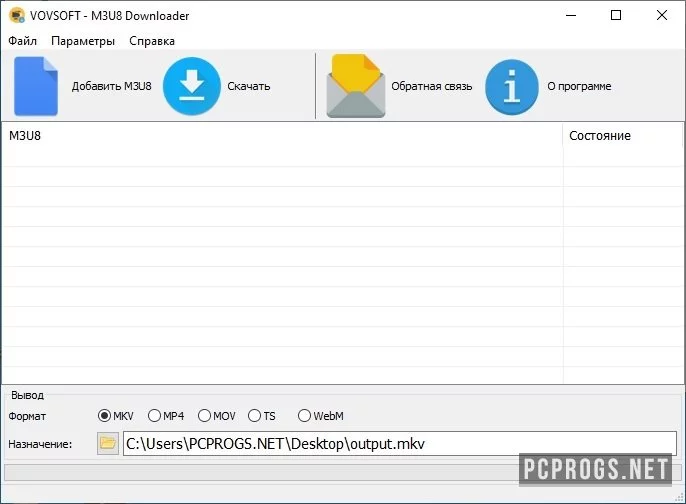Minimize the M3U8 Downloader window
Image resolution: width=686 pixels, height=504 pixels.
(x=571, y=15)
